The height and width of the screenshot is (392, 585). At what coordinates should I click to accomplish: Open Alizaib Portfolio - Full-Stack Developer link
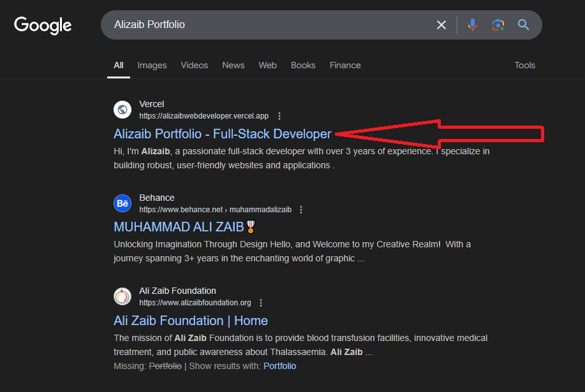coord(223,134)
